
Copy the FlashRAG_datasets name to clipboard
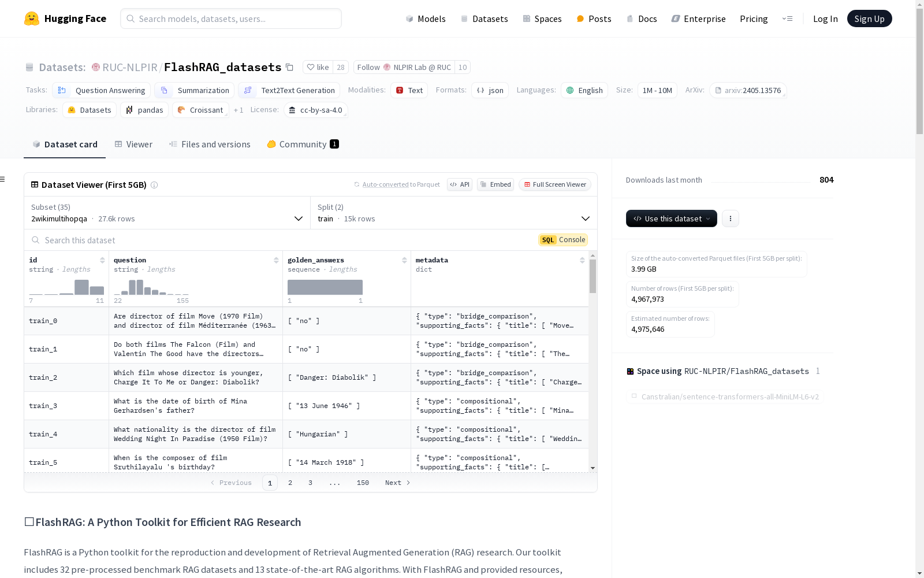click(x=290, y=68)
